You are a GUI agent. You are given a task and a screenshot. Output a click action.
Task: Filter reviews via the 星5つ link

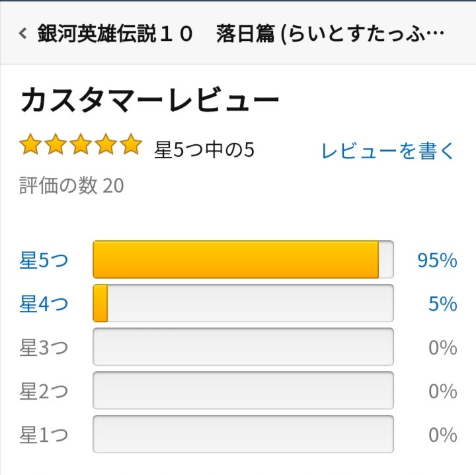[44, 261]
